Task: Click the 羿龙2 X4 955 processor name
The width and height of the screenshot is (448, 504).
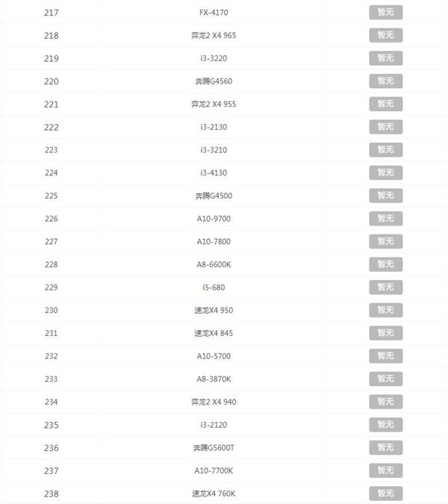Action: 214,104
